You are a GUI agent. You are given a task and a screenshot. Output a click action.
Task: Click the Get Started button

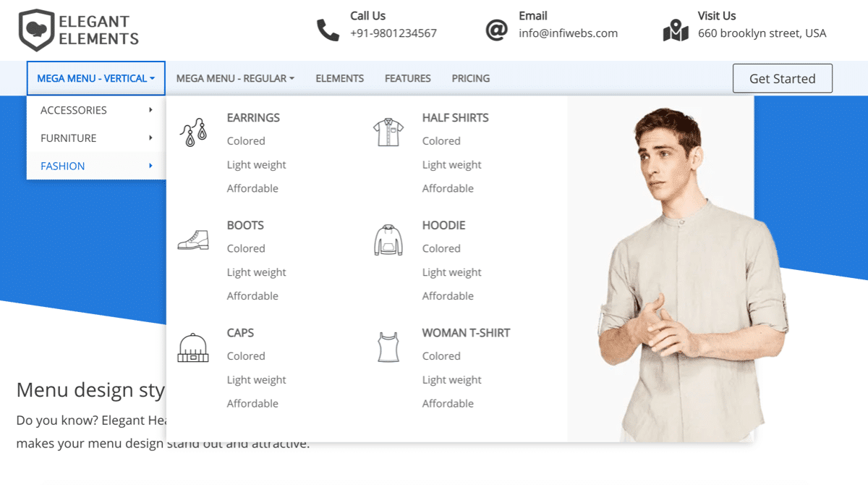[782, 77]
